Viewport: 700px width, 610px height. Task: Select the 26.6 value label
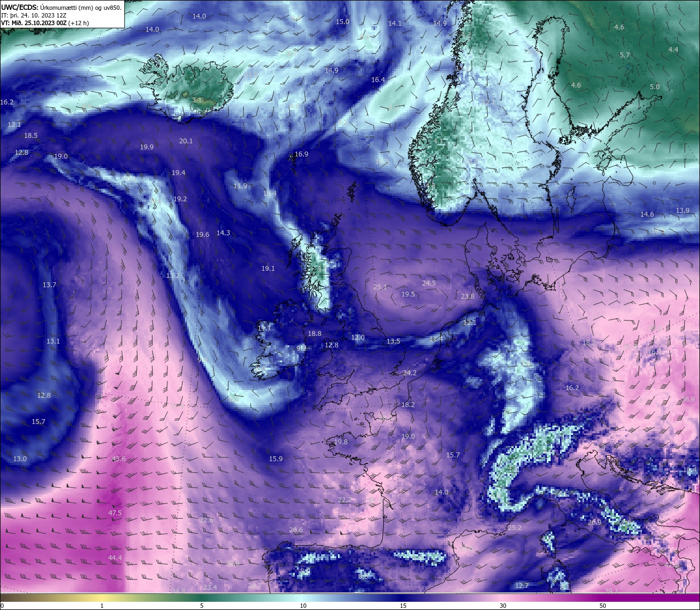click(296, 530)
